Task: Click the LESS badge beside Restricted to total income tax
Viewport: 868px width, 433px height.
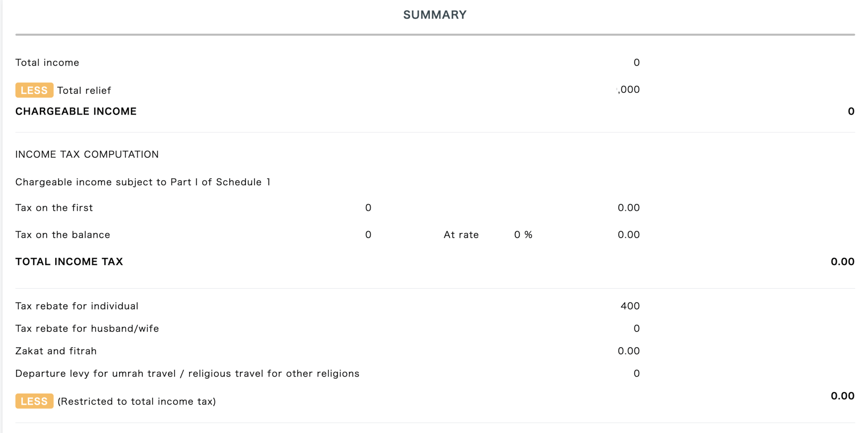Action: (x=34, y=401)
